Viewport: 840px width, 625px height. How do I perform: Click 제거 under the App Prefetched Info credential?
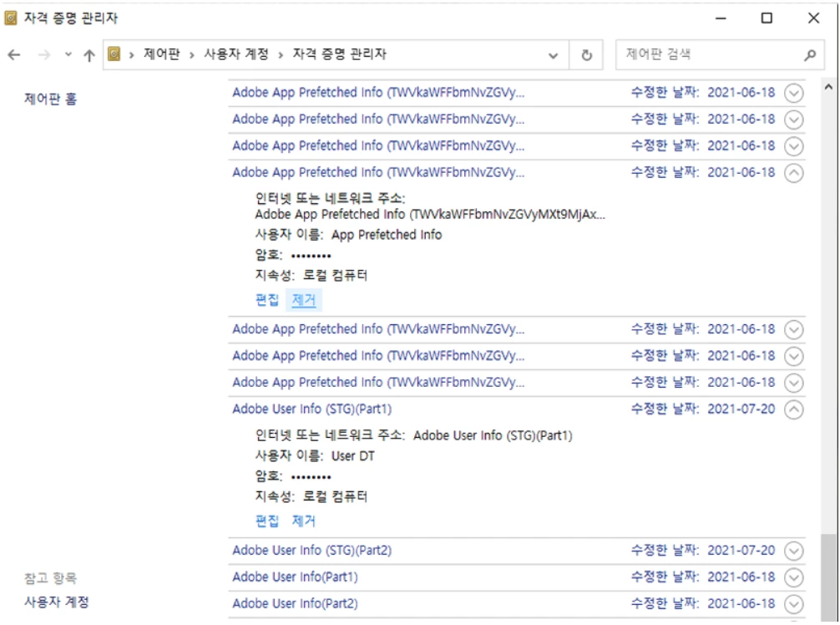point(304,300)
